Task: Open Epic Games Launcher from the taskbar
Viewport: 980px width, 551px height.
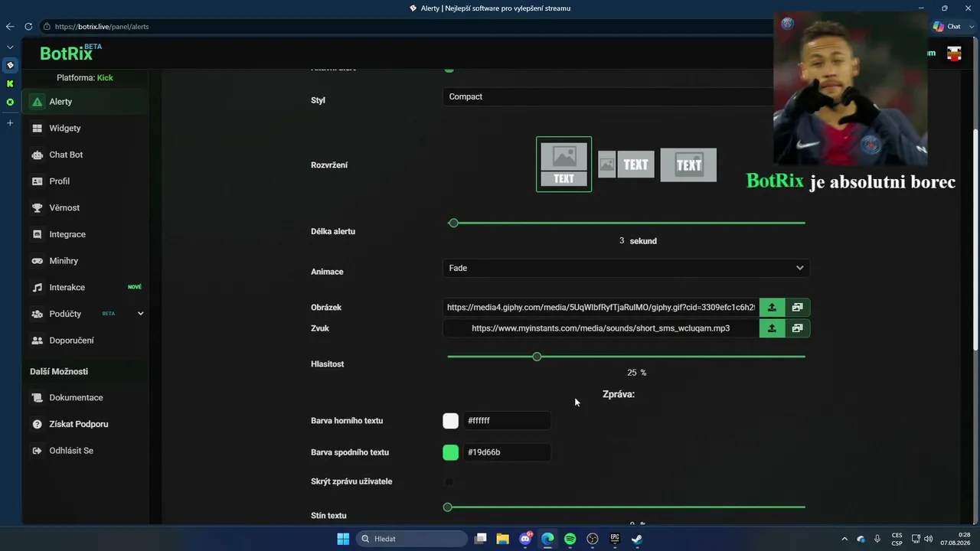Action: point(615,539)
